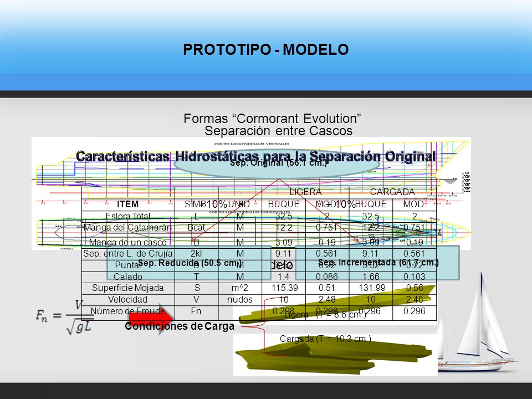Select the lower olive catamaran hull model
This screenshot has width=532, height=399.
tap(334, 355)
